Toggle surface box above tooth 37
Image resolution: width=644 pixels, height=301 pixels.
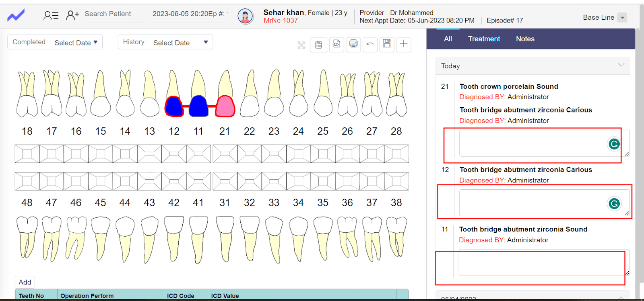(372, 181)
